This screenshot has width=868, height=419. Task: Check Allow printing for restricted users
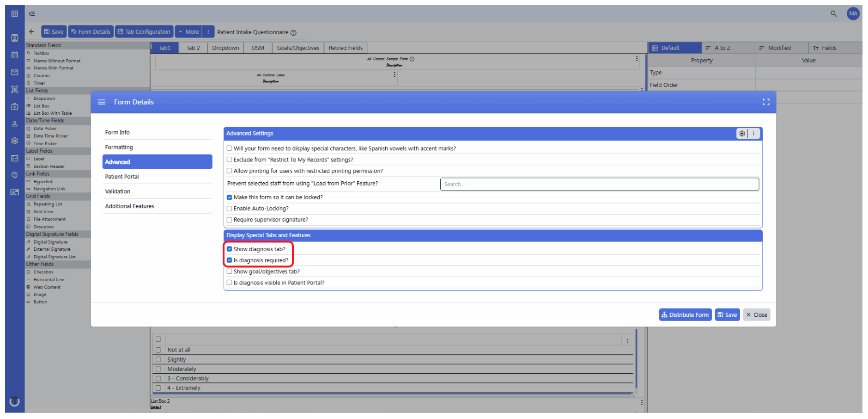tap(230, 171)
